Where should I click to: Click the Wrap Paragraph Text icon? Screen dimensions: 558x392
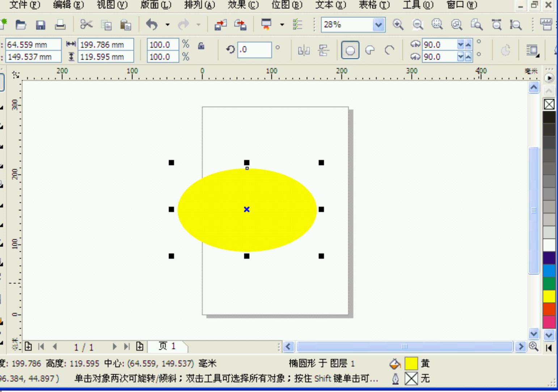(532, 50)
